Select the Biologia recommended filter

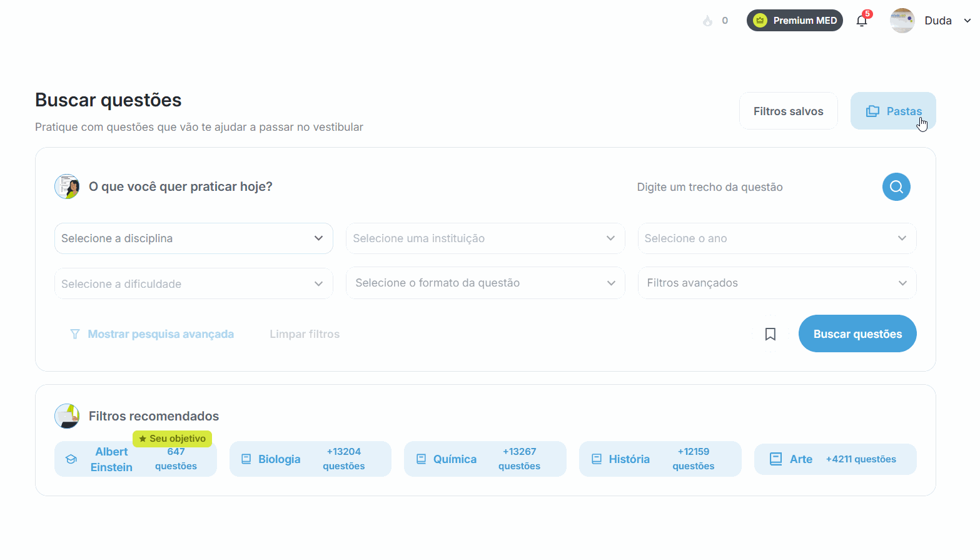tap(310, 459)
